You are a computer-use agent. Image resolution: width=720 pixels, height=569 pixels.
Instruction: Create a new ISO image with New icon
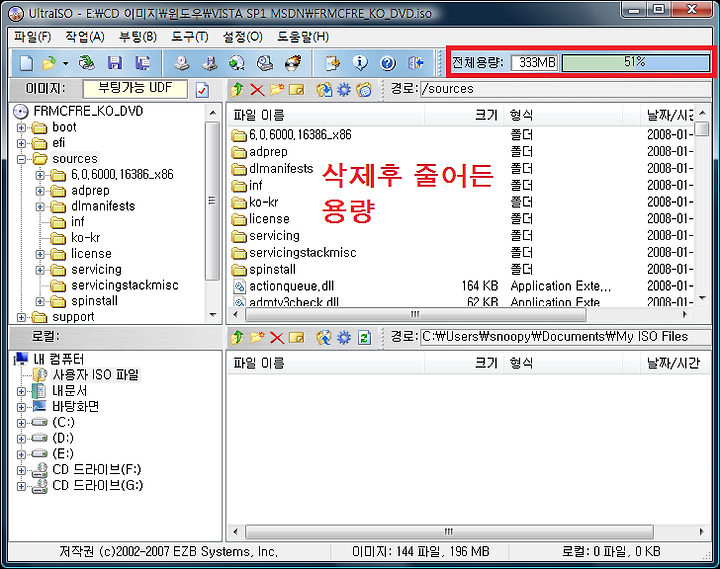point(26,63)
